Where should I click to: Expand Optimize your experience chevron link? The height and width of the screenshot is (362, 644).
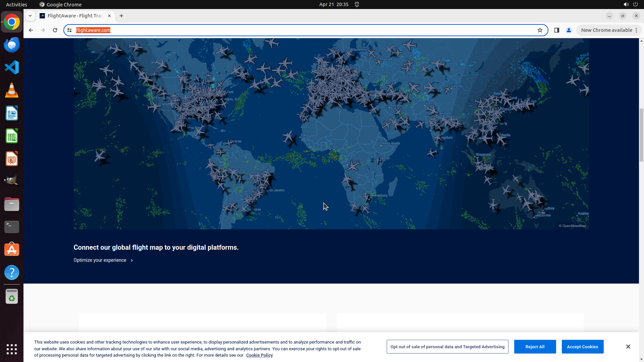(131, 260)
